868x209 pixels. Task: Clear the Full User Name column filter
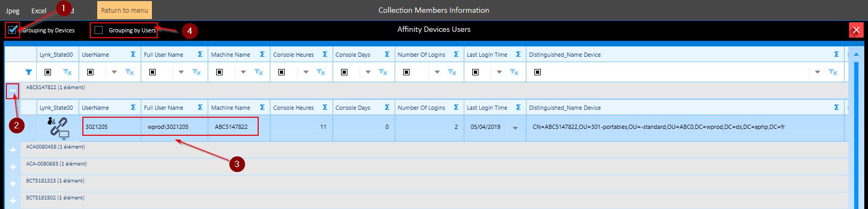[x=197, y=72]
